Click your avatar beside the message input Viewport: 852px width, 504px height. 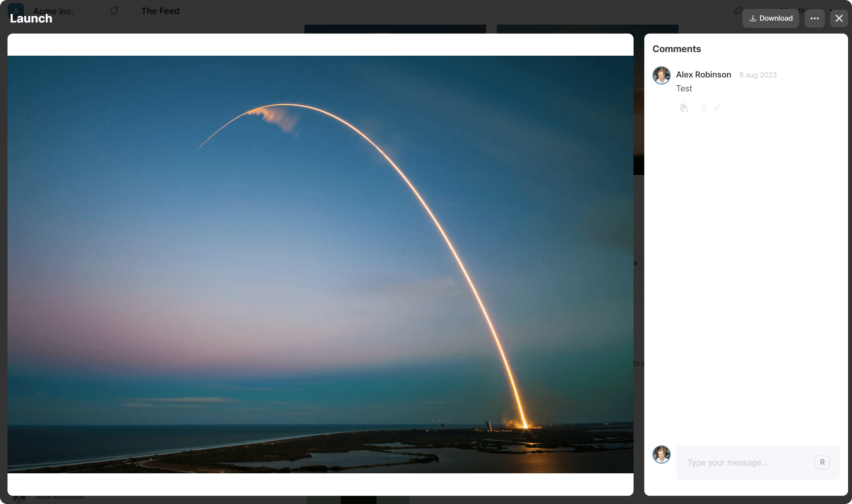point(661,454)
